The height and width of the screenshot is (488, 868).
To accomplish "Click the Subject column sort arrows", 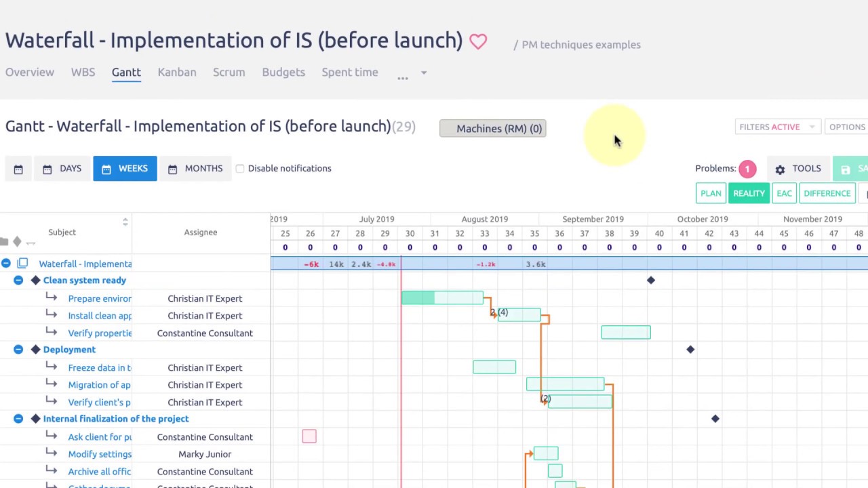I will (x=125, y=222).
